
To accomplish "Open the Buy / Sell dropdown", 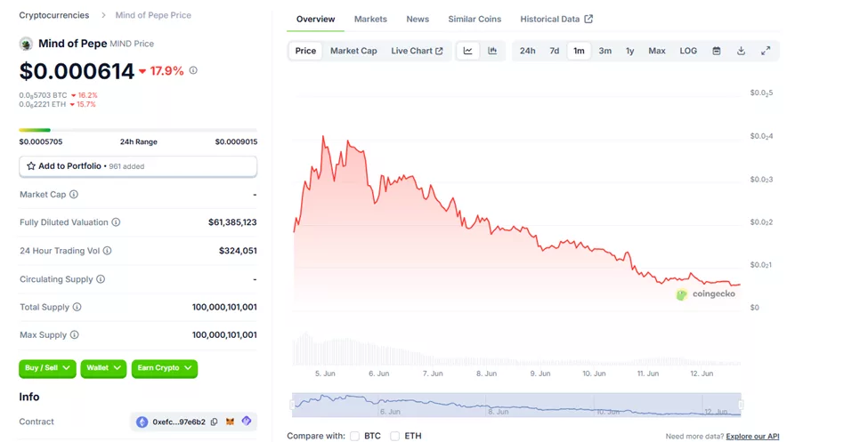I will point(47,368).
